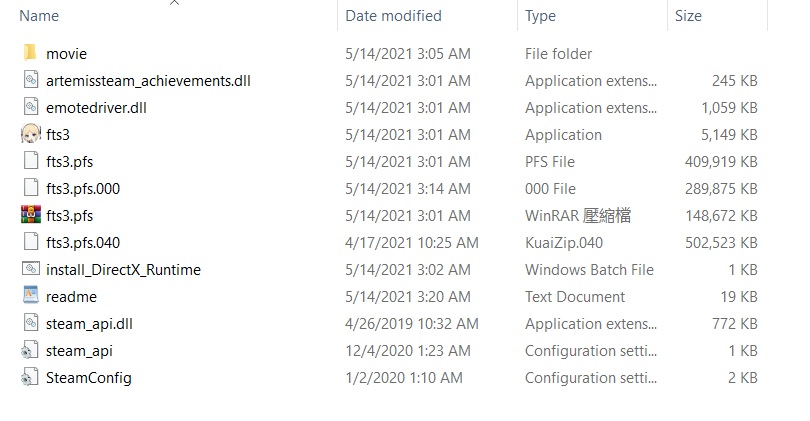The width and height of the screenshot is (810, 421).
Task: Sort files by the Size column header
Action: coord(688,16)
